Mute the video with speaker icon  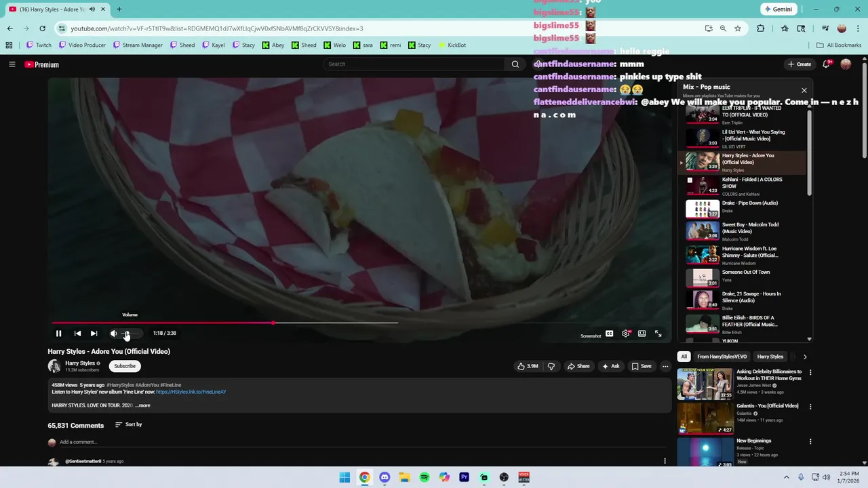[x=113, y=333]
